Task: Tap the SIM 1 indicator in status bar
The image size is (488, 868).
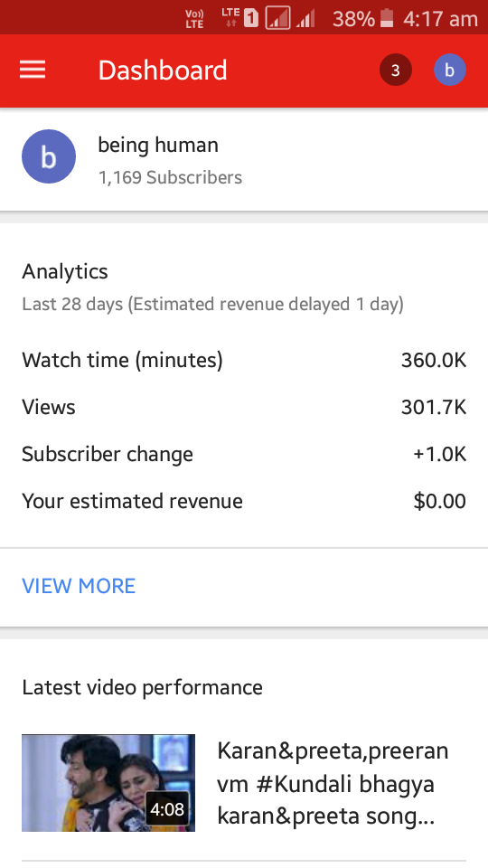Action: tap(251, 19)
